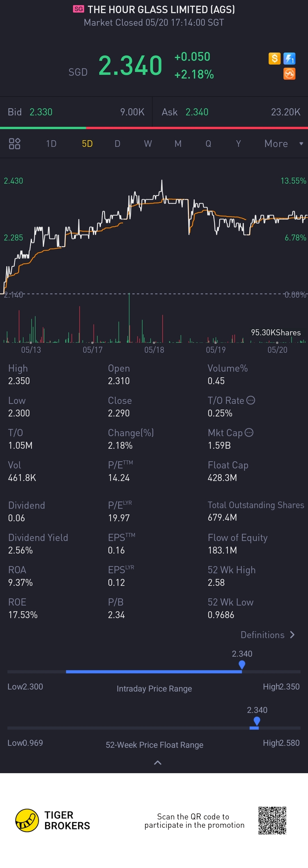Click Scan the QR code promotion text

194,821
